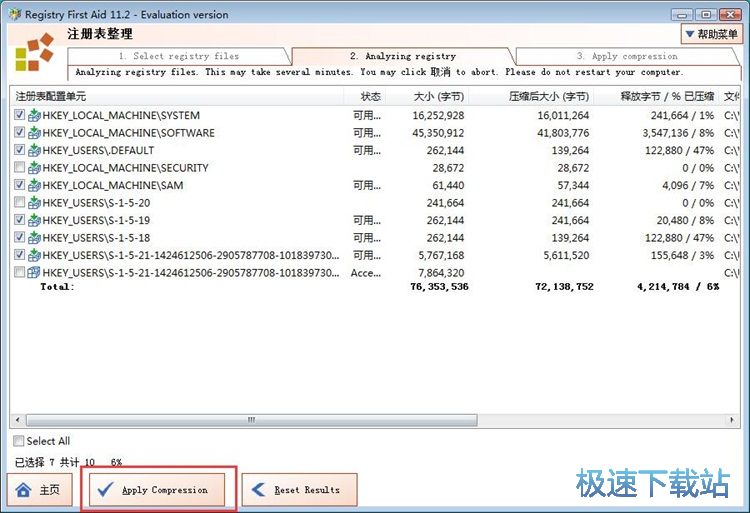Click the total size 76,353,536

coord(439,287)
